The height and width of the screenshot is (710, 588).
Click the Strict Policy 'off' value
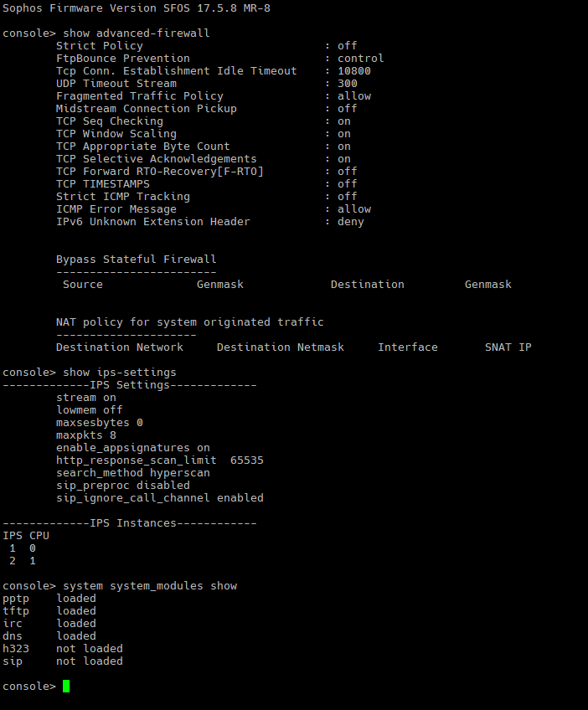coord(348,46)
